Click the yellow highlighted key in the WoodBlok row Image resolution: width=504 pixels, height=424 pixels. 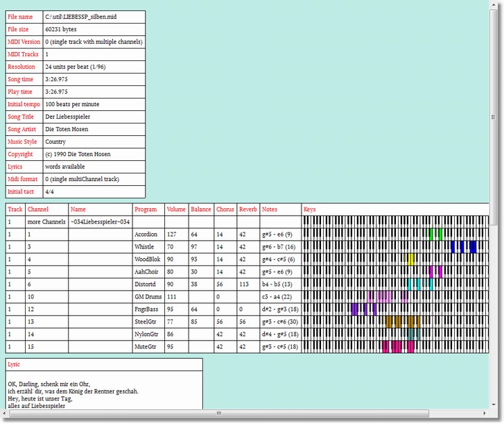[x=411, y=260]
